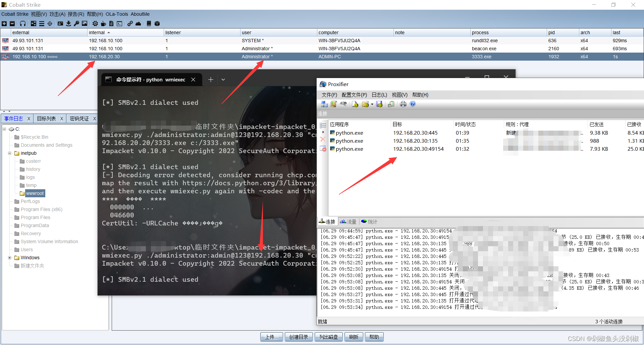This screenshot has height=345, width=644.
Task: Open dropdown arrow next to Proxifier Open Profile
Action: (372, 104)
